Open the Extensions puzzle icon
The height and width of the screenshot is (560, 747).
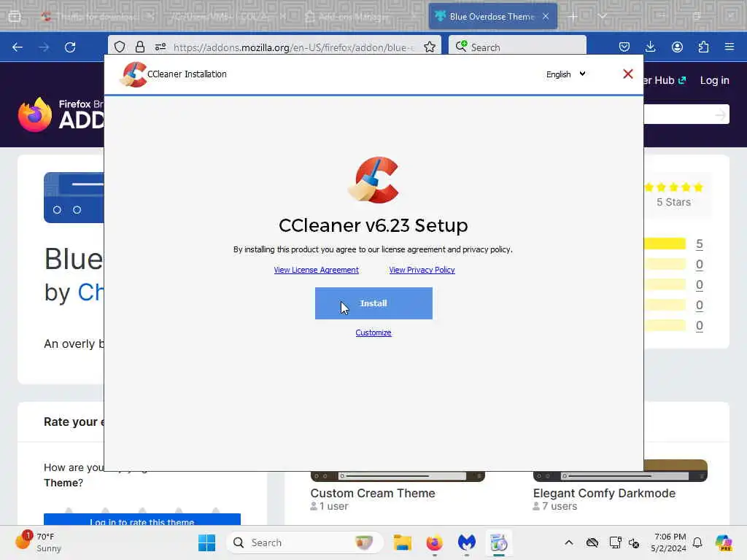pyautogui.click(x=703, y=47)
